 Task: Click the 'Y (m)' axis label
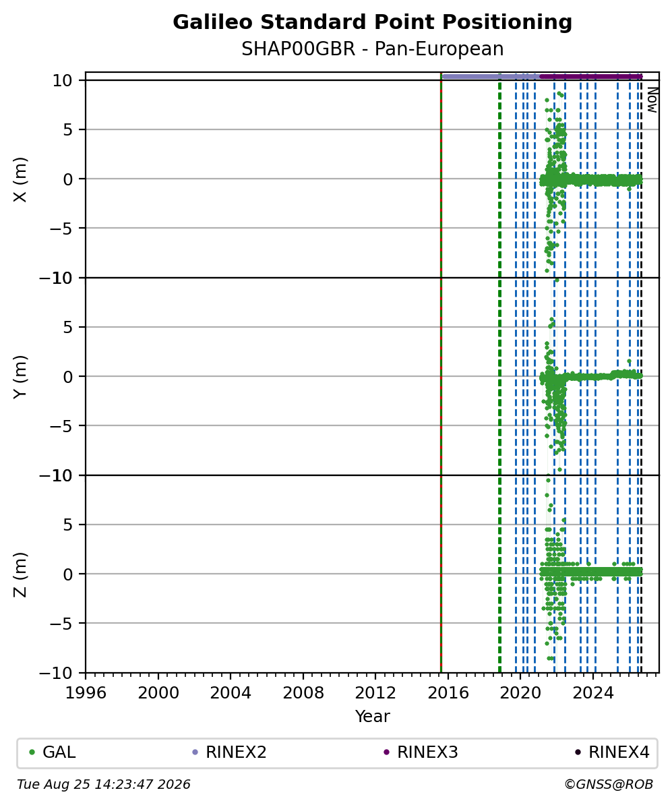click(x=20, y=377)
